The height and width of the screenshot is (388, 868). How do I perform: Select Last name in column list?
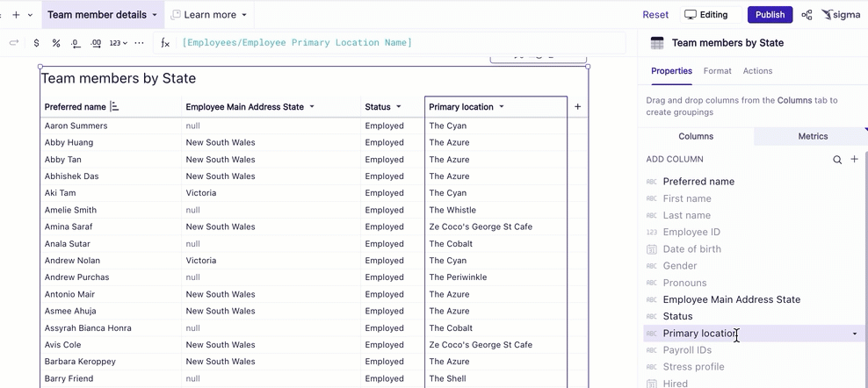(686, 215)
